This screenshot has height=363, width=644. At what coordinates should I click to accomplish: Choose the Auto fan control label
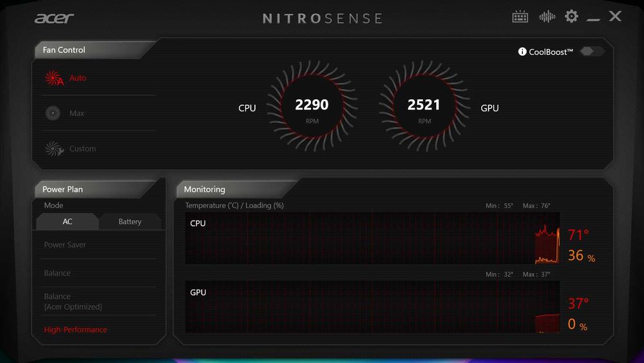click(78, 78)
